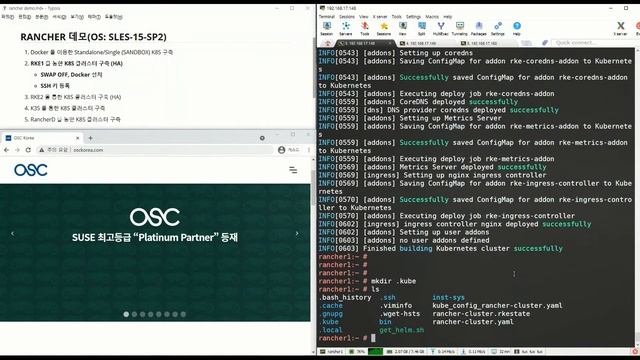640x360 pixels.
Task: Click the Quick connect input field
Action: pyautogui.click(x=592, y=43)
